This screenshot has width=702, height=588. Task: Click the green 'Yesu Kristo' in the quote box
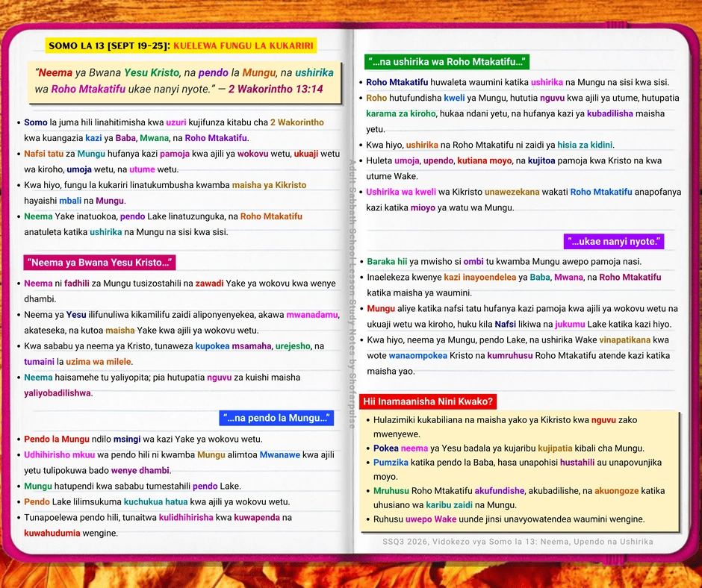pos(152,72)
